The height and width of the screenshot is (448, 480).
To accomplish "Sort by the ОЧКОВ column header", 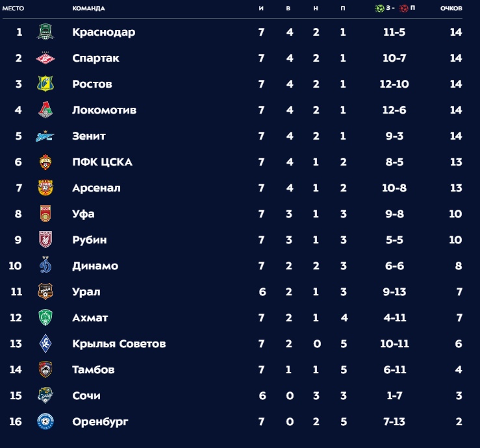I will click(x=451, y=8).
